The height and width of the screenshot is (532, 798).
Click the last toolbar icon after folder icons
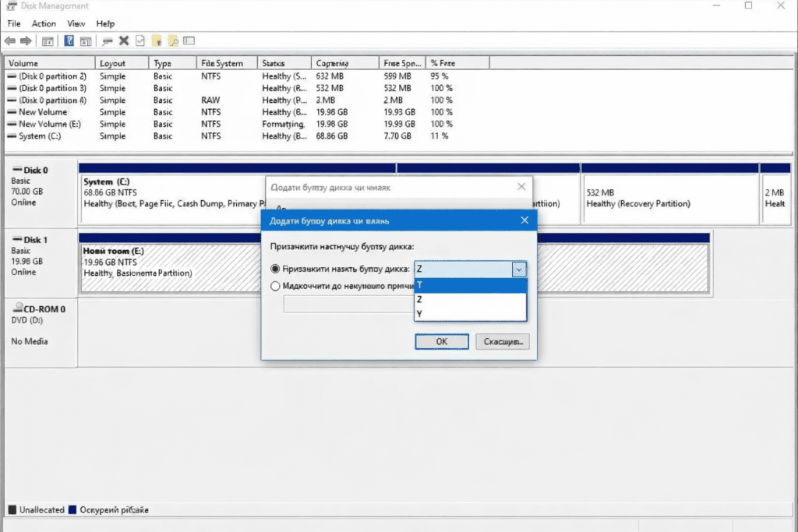189,41
